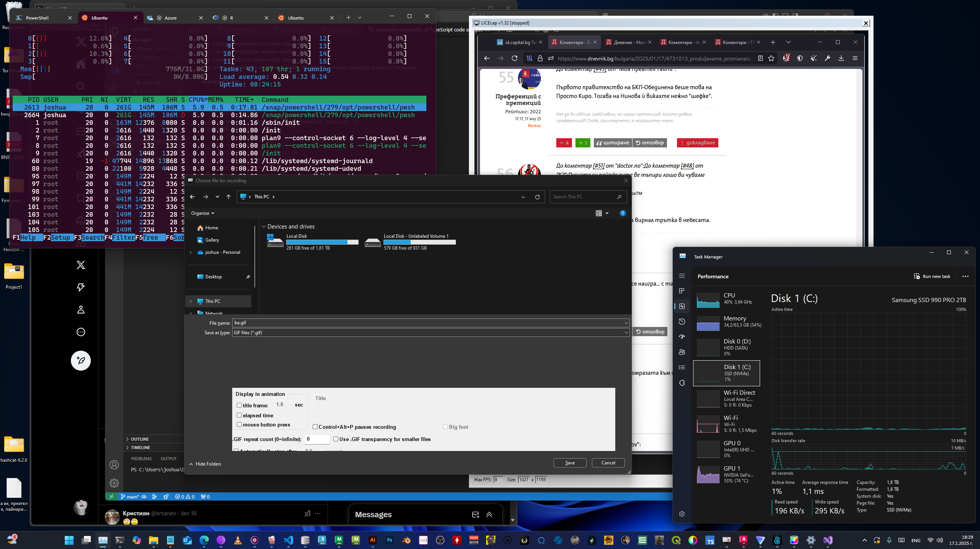Open VS Code Manage gear icon
Image resolution: width=980 pixels, height=549 pixels.
(x=114, y=483)
